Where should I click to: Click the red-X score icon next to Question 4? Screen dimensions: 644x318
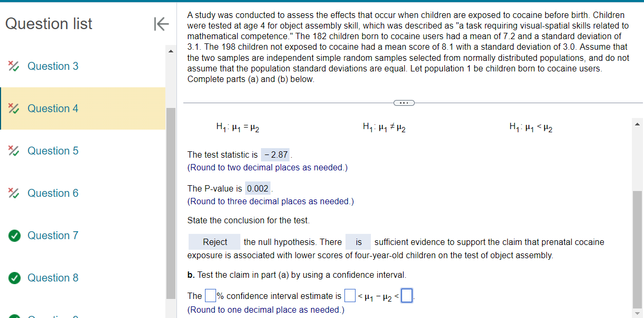click(x=14, y=108)
